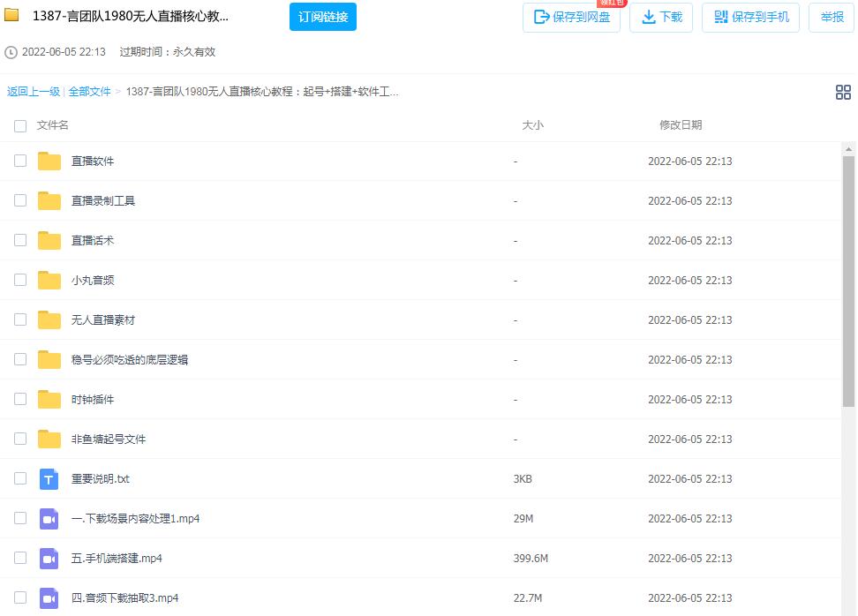Open the 小丸音频 folder name
This screenshot has height=616, width=858.
click(x=93, y=280)
